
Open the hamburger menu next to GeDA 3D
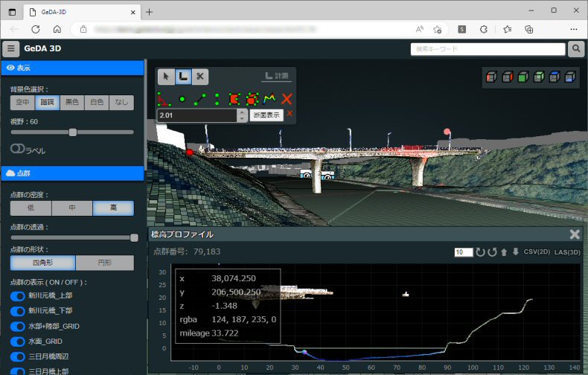(10, 49)
